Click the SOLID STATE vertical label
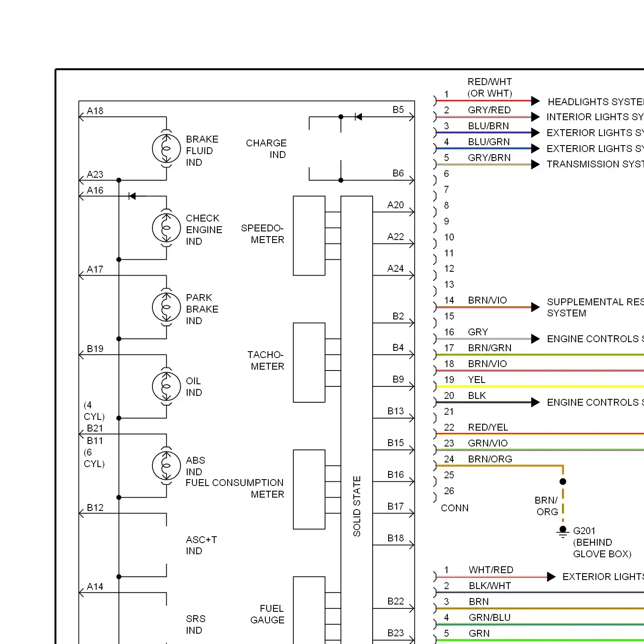 (357, 506)
